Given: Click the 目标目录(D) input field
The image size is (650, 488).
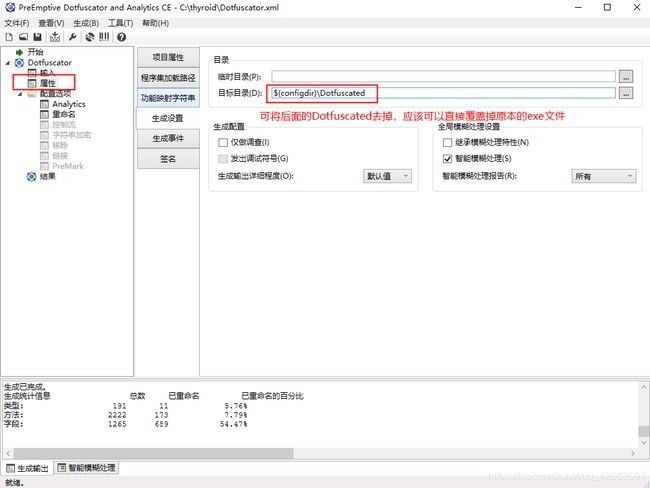Looking at the screenshot, I should tap(444, 93).
